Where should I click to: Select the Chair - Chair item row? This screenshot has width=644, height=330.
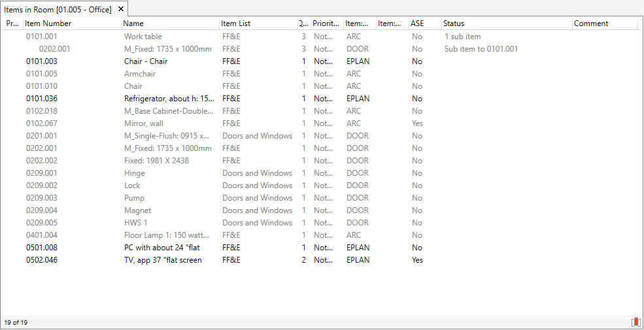pos(146,61)
